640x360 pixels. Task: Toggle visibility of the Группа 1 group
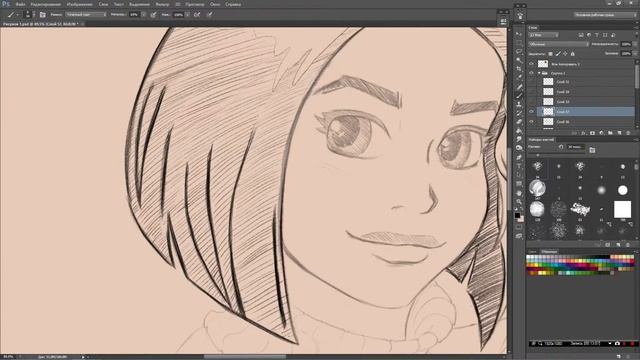(x=531, y=73)
